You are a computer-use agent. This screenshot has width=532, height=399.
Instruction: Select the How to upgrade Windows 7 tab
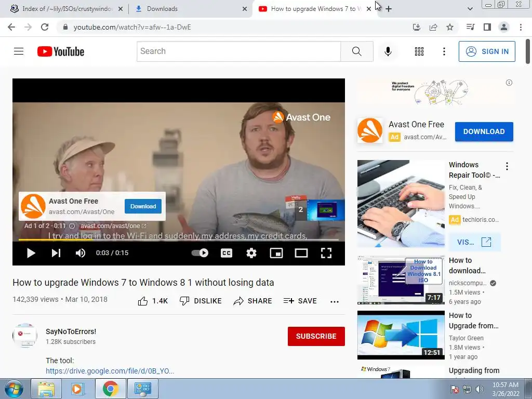click(x=315, y=9)
